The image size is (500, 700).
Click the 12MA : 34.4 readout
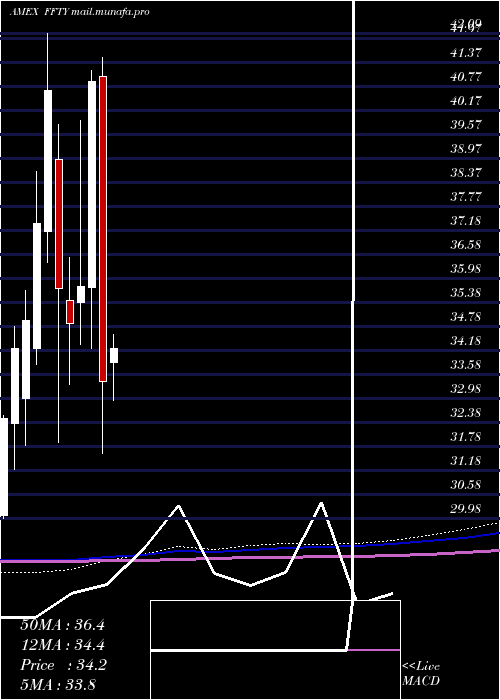(62, 645)
